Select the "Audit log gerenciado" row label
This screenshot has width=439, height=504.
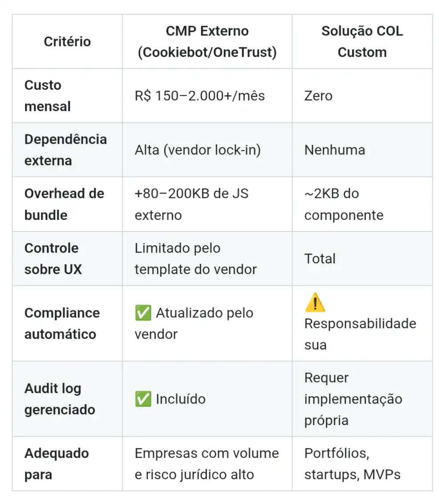pos(60,399)
